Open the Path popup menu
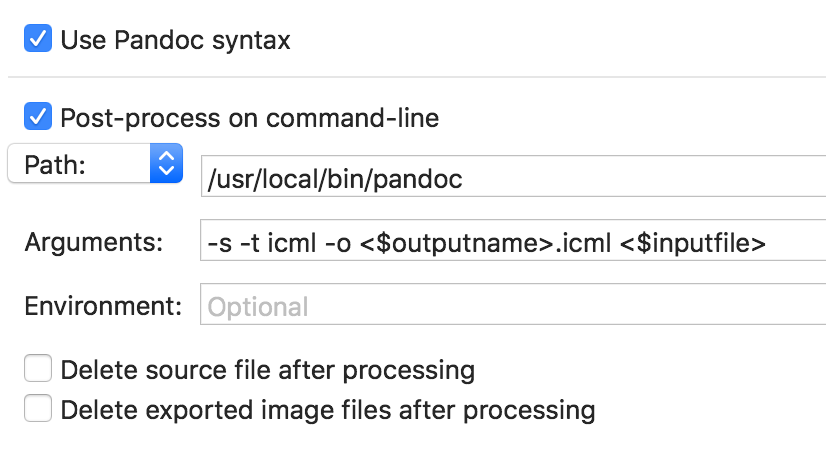 tap(95, 163)
